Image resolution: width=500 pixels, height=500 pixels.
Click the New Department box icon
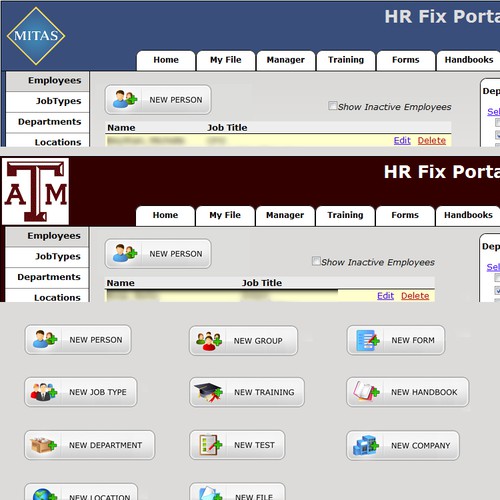(x=43, y=445)
